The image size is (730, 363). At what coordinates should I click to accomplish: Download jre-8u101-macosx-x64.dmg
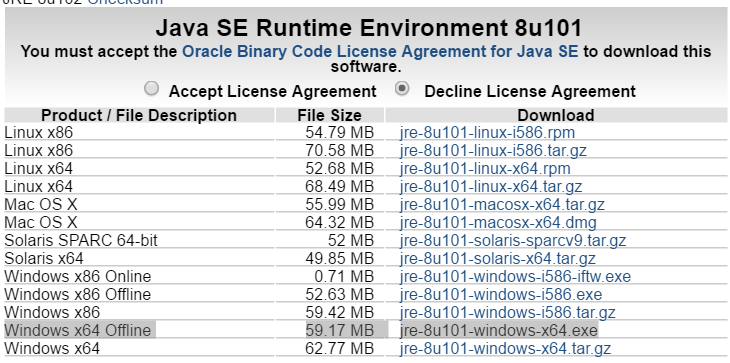(498, 222)
